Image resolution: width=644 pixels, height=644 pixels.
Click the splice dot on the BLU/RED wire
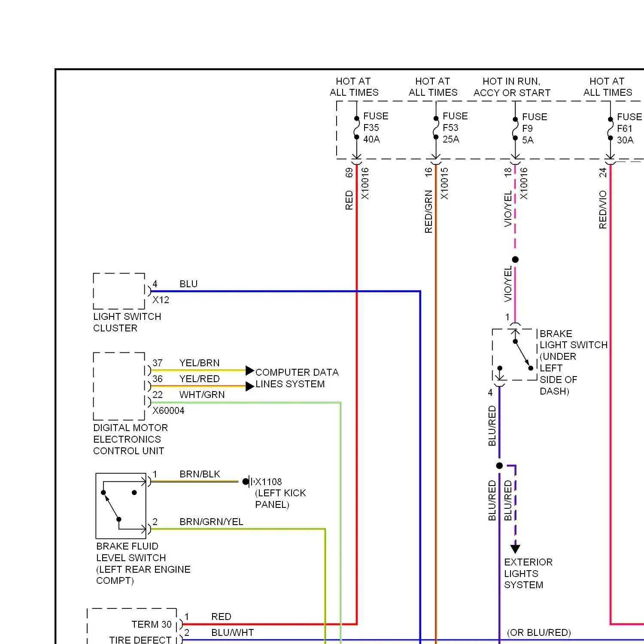point(499,466)
